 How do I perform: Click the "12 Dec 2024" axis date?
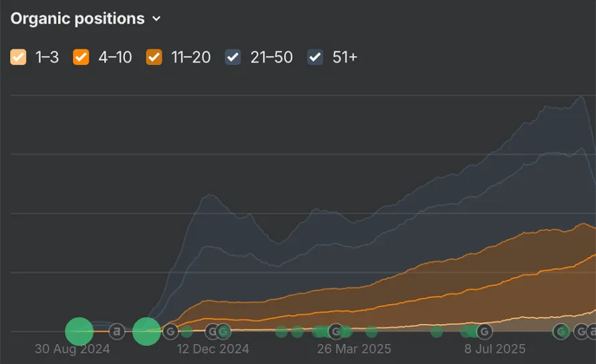pyautogui.click(x=213, y=349)
